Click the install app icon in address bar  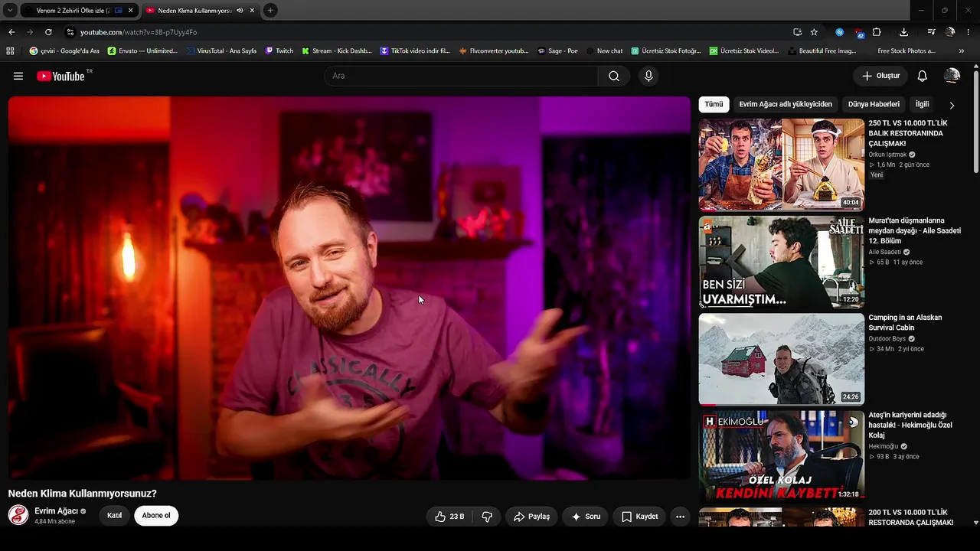point(797,32)
